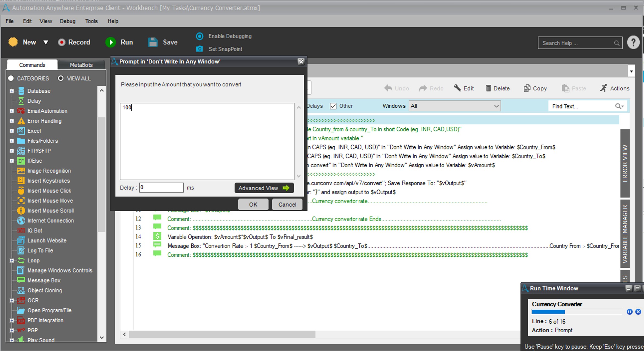Open the help question mark icon
The width and height of the screenshot is (644, 351).
pyautogui.click(x=633, y=43)
